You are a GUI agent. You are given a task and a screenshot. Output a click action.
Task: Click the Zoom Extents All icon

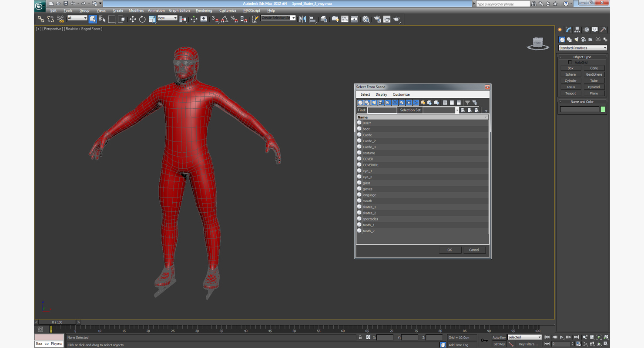click(606, 337)
